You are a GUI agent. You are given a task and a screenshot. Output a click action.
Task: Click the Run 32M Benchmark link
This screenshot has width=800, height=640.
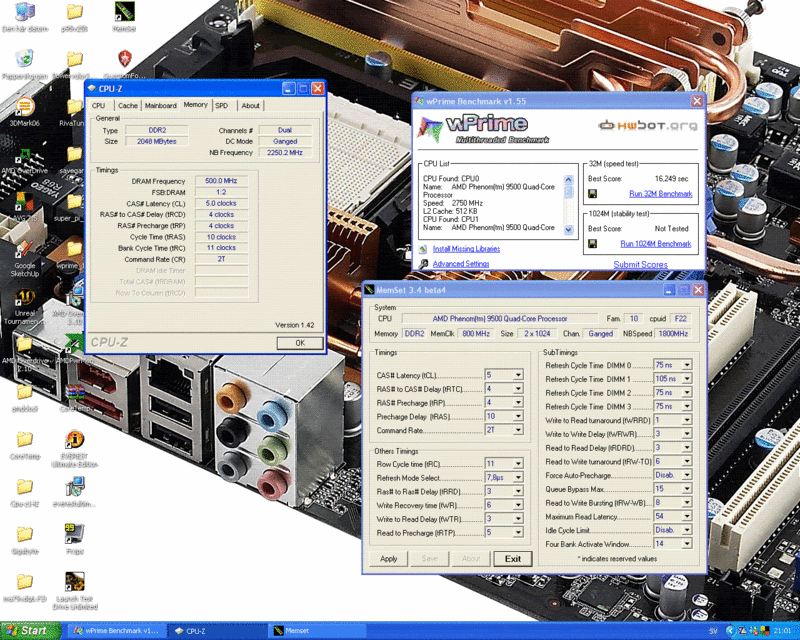[661, 194]
